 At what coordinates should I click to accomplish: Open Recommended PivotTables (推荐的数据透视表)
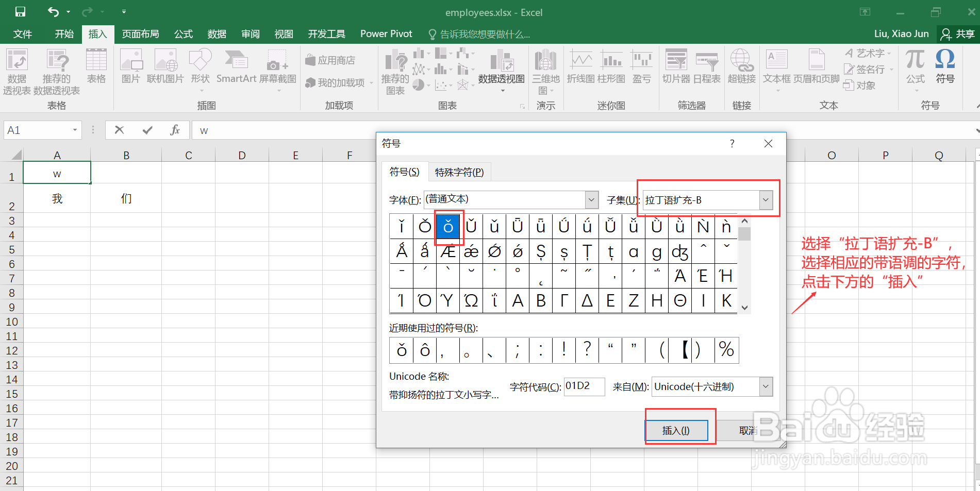pyautogui.click(x=57, y=72)
